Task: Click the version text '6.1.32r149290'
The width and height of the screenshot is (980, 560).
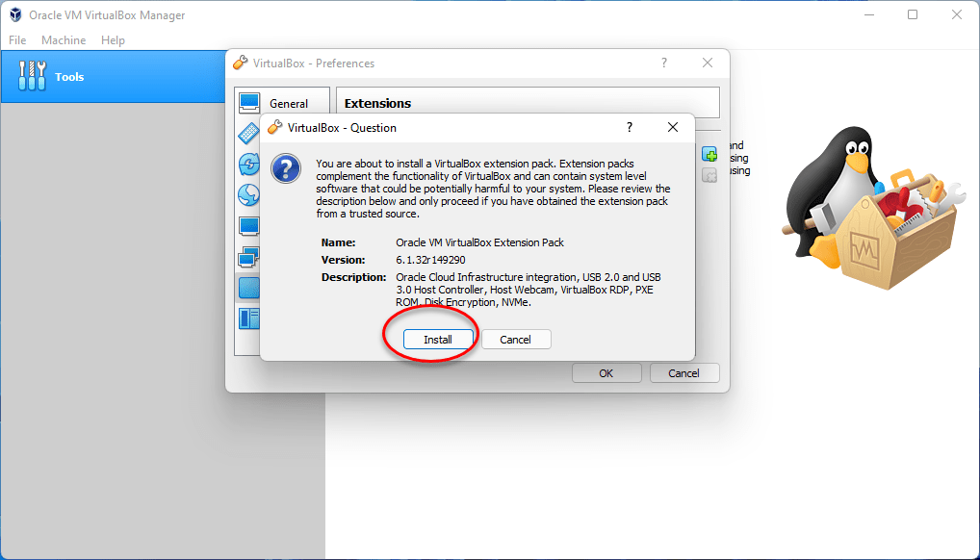Action: [430, 260]
